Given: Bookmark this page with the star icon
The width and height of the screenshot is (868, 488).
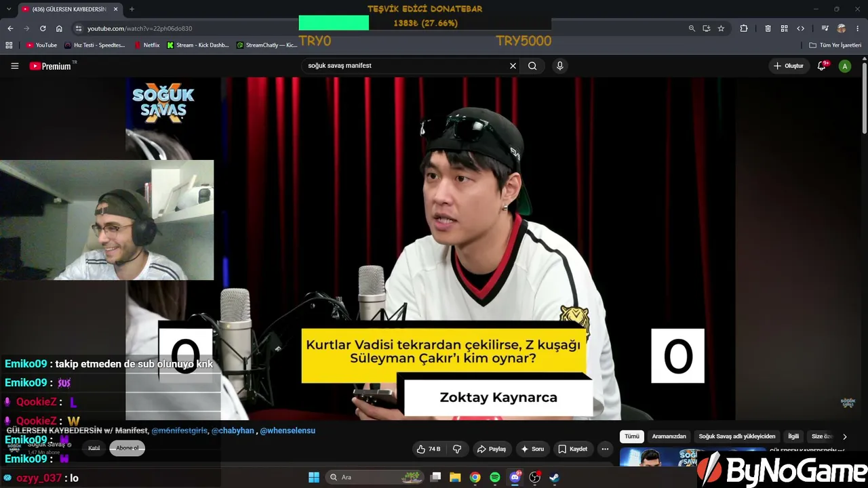Looking at the screenshot, I should 721,28.
